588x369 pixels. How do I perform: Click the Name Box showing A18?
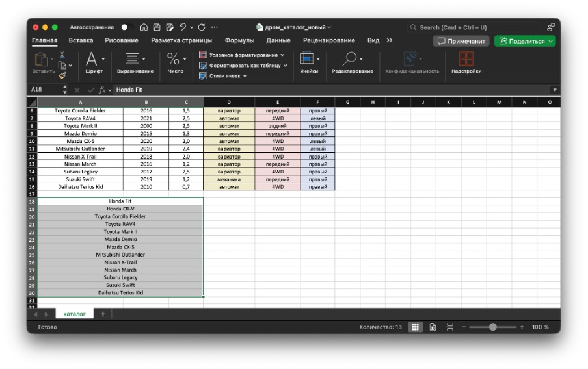[45, 90]
